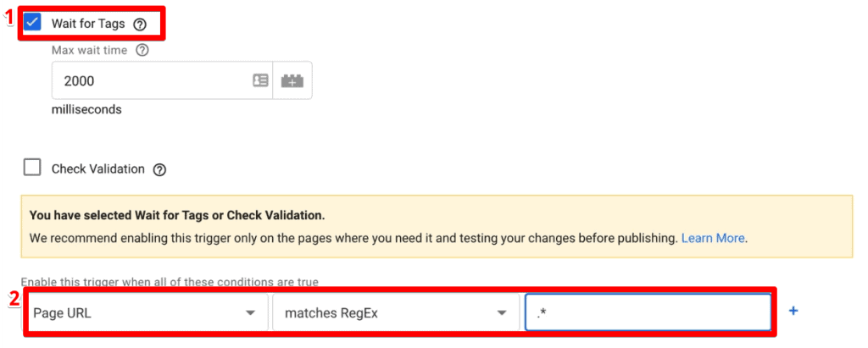The height and width of the screenshot is (348, 868).
Task: Click the Check Validation text label
Action: [98, 168]
